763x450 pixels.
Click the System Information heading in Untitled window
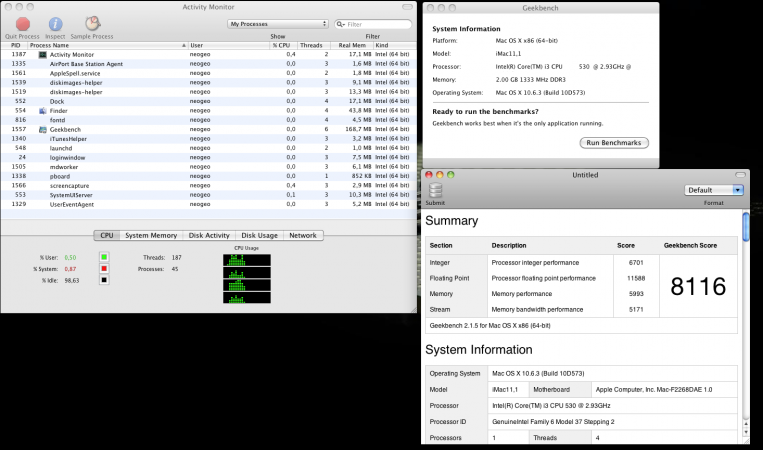tap(479, 350)
